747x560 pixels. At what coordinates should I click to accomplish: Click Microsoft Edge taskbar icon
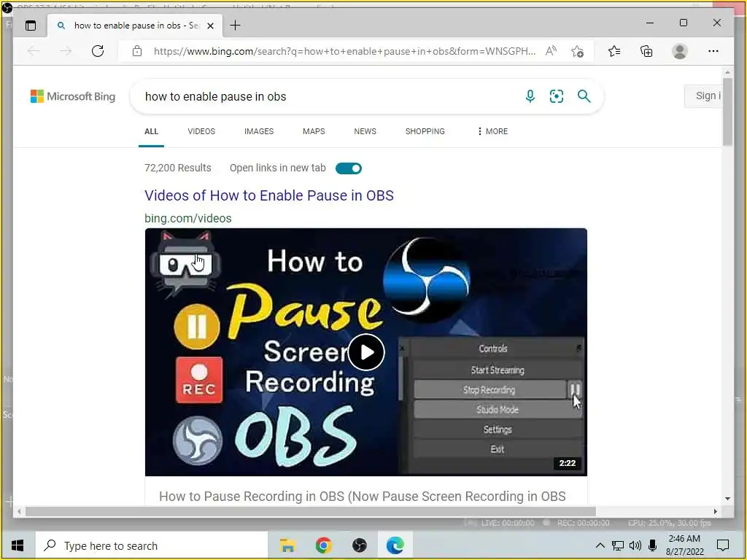point(395,545)
